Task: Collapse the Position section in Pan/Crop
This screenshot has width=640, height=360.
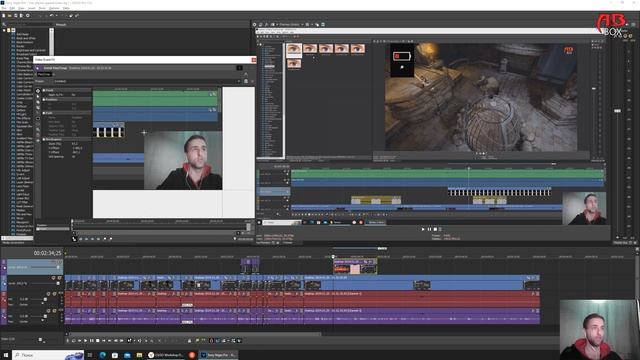Action: [x=44, y=100]
